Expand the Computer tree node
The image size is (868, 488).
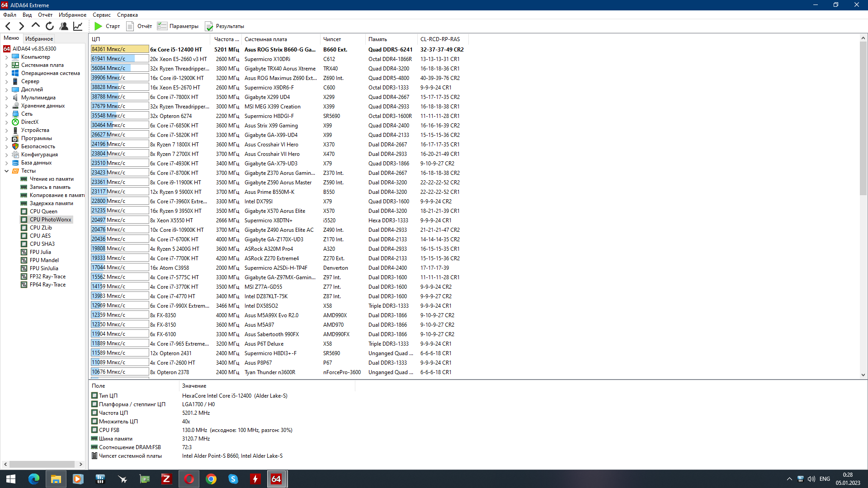(x=6, y=57)
